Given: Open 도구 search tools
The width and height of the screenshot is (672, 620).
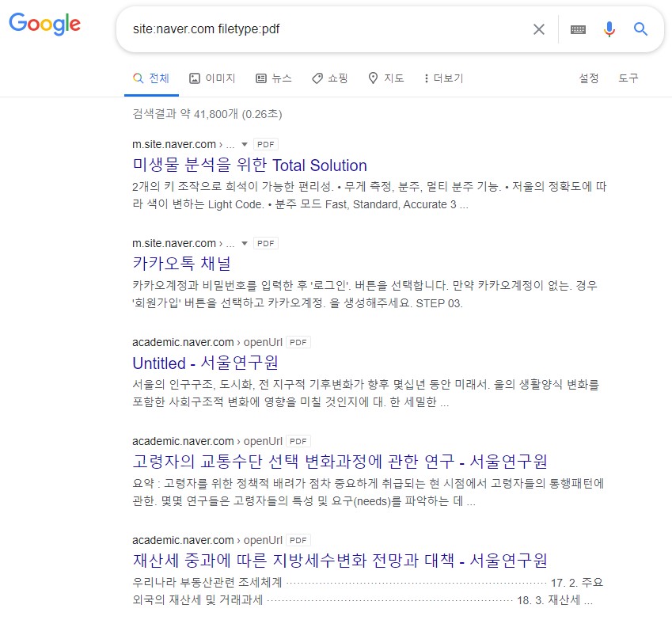Looking at the screenshot, I should click(628, 78).
